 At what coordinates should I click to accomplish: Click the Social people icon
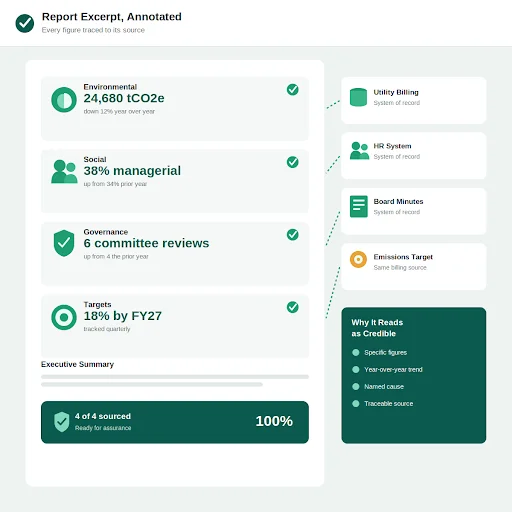tap(64, 172)
